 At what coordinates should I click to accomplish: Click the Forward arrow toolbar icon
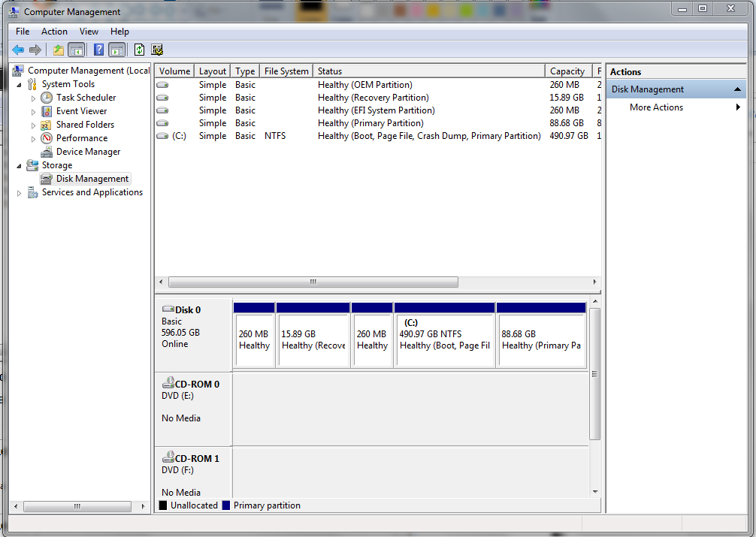point(35,50)
